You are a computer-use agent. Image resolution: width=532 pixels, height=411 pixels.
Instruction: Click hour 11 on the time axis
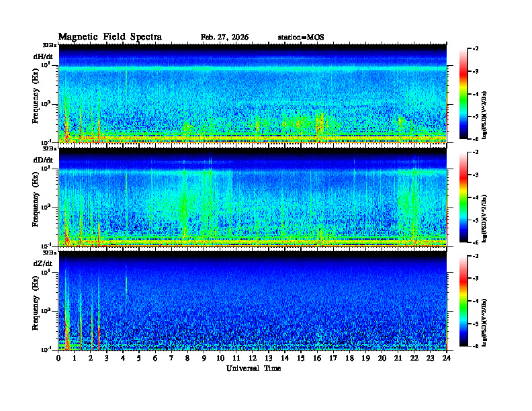click(x=236, y=359)
